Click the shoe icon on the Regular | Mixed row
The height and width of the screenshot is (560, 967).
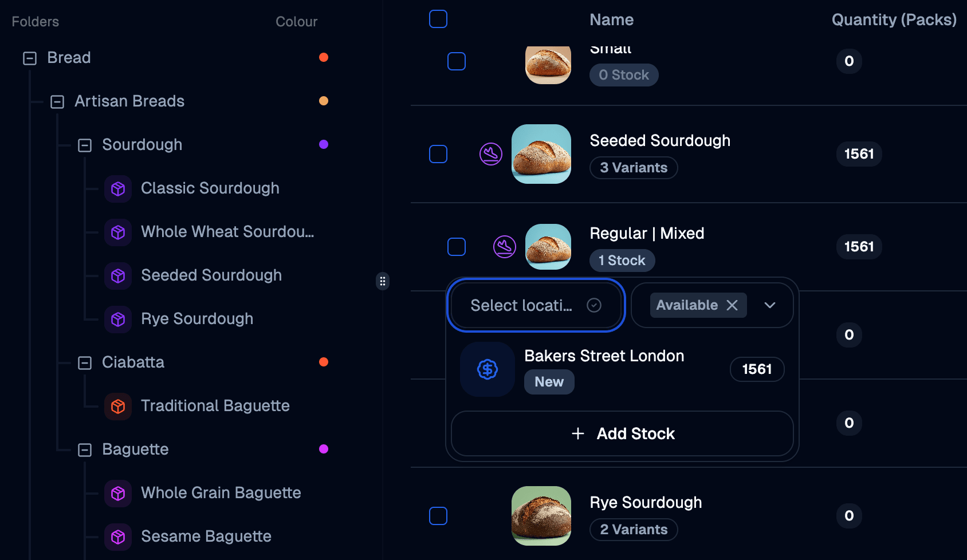[x=504, y=247]
